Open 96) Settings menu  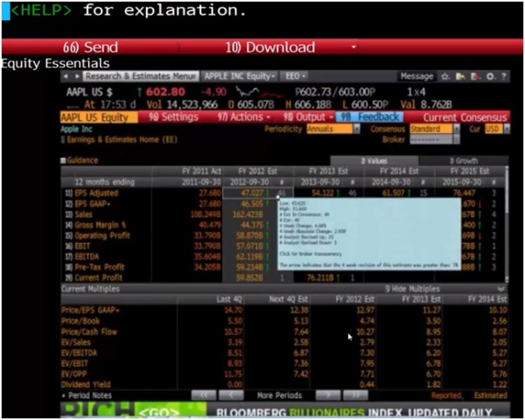tap(174, 117)
